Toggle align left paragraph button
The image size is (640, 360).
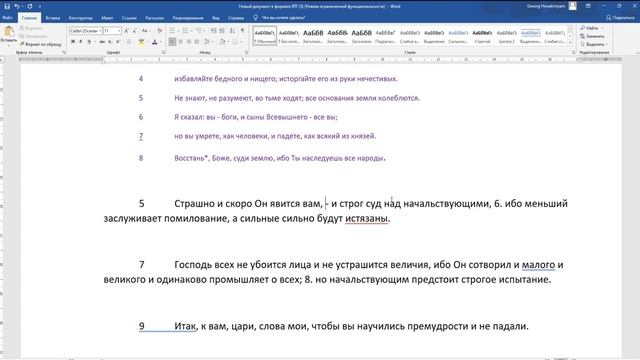point(172,42)
